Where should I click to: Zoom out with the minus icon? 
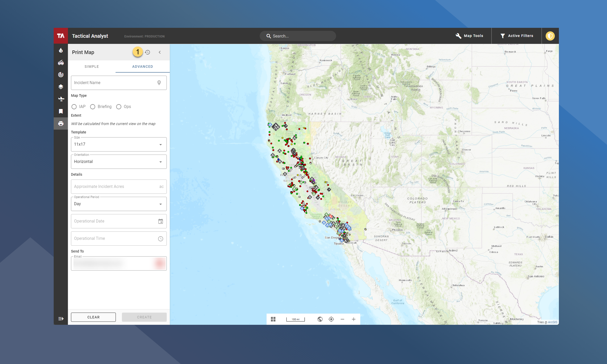tap(342, 319)
